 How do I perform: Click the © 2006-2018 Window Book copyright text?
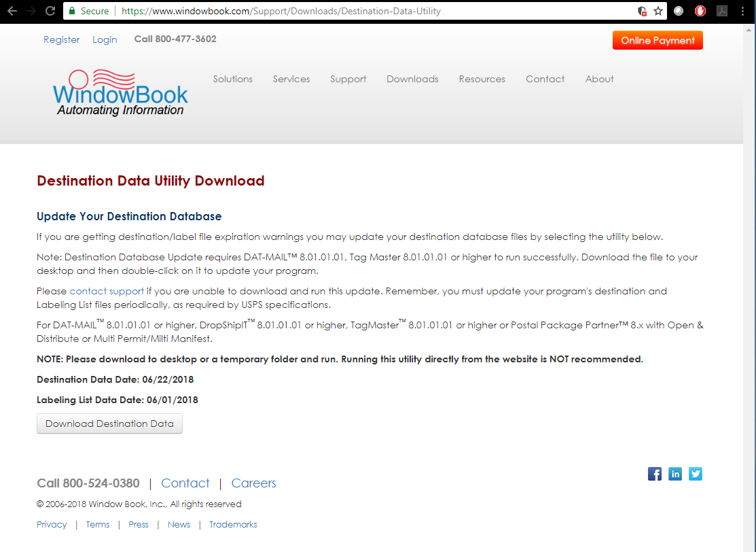[139, 504]
